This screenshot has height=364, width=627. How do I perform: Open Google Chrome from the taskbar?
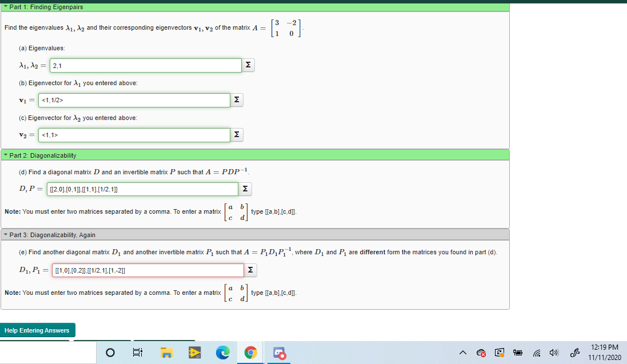(250, 353)
